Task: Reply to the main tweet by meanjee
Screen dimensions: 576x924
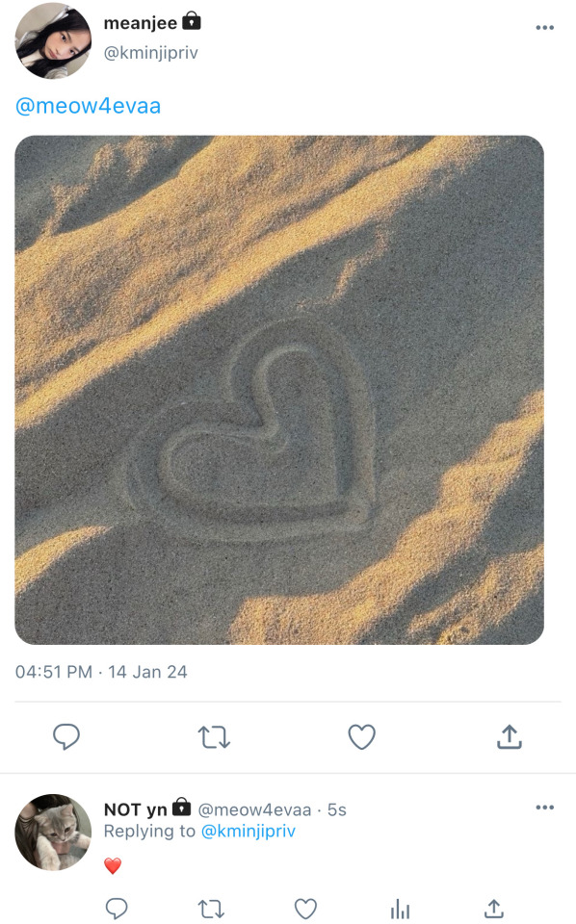Action: point(66,736)
